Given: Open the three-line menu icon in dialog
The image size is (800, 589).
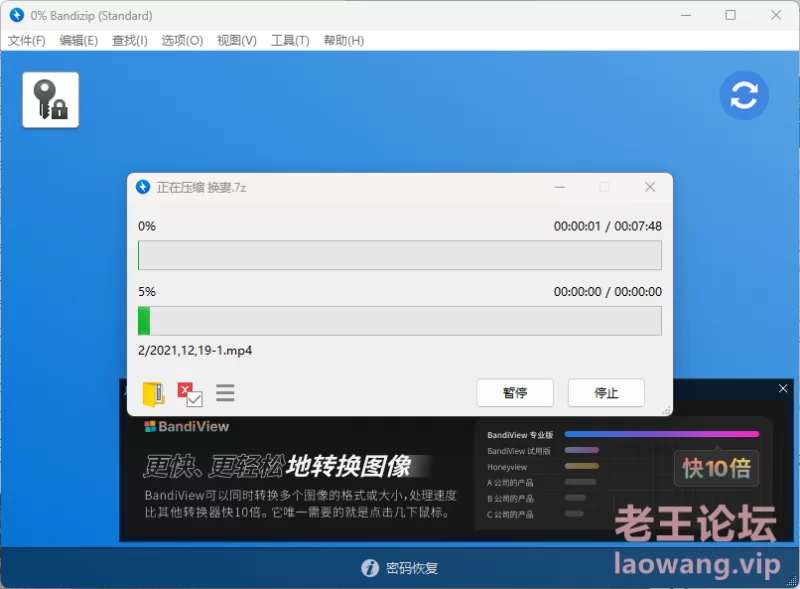Looking at the screenshot, I should (225, 393).
